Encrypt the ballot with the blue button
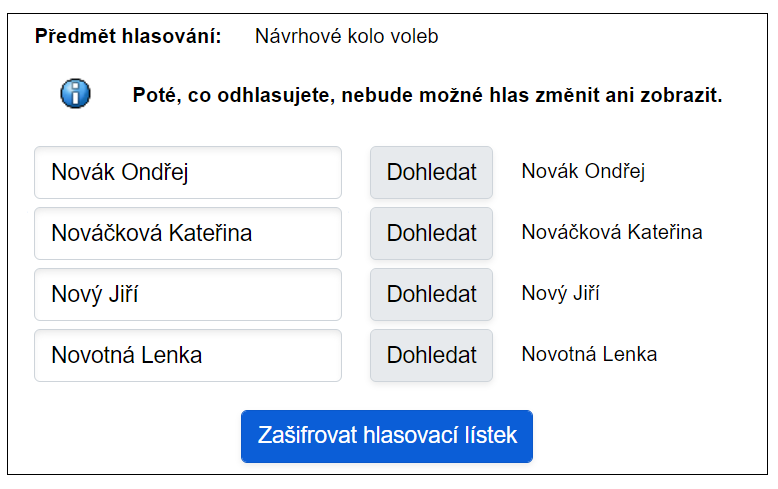 point(387,436)
